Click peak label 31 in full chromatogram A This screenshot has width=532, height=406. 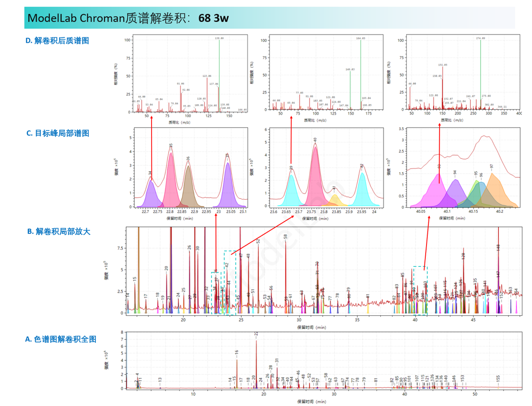tap(277, 361)
